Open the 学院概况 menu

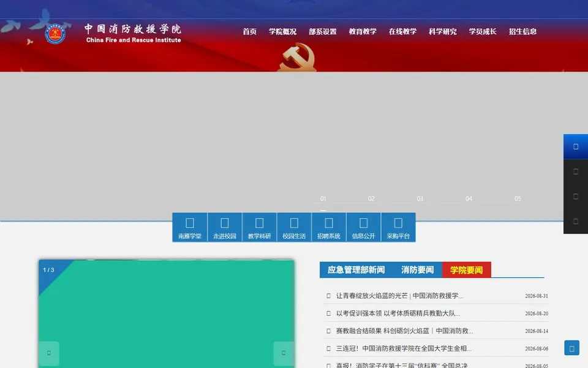[x=282, y=31]
